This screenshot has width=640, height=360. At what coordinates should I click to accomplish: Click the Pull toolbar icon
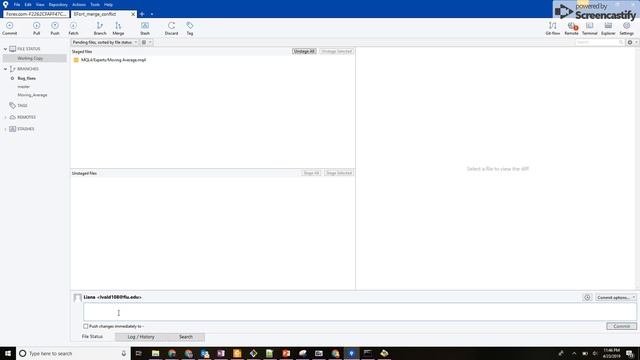tap(36, 28)
